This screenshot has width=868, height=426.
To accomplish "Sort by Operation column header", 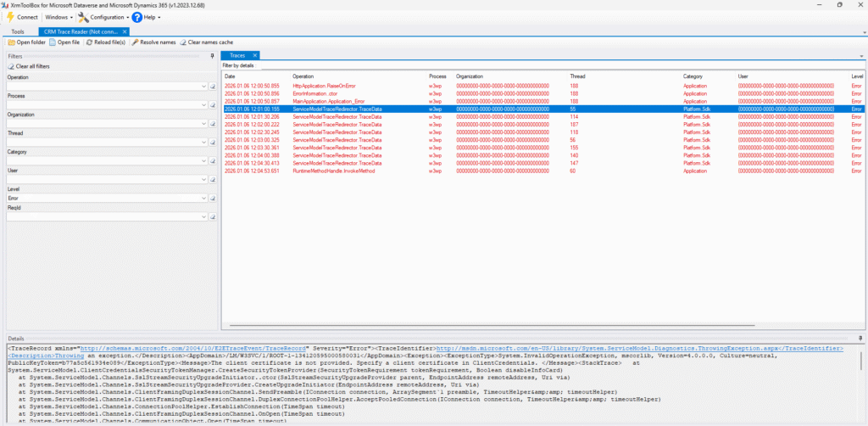I will (x=359, y=76).
